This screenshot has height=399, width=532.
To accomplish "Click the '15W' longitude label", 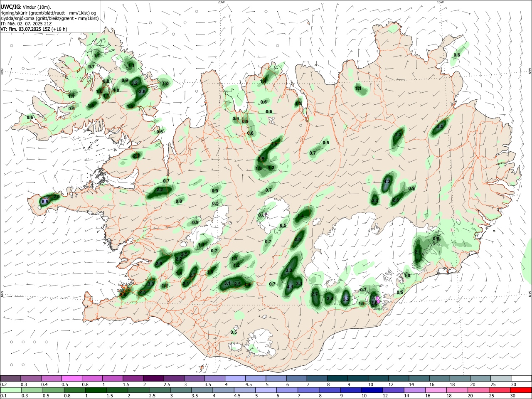I will click(440, 2).
